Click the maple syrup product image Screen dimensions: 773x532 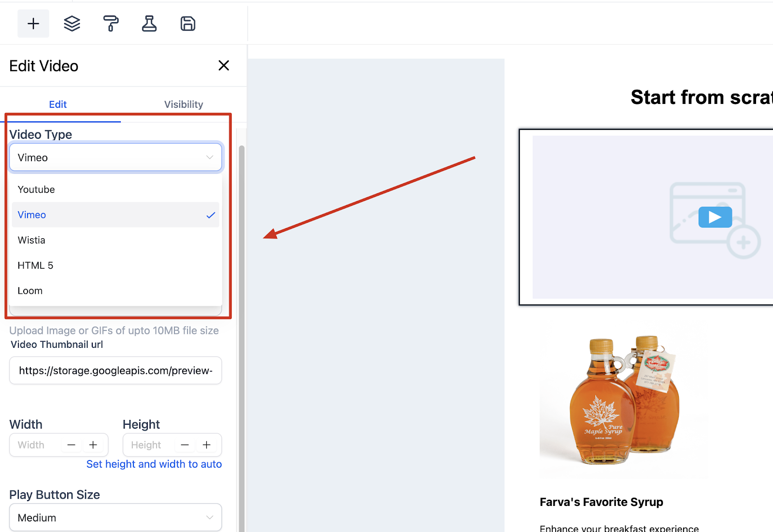[624, 401]
